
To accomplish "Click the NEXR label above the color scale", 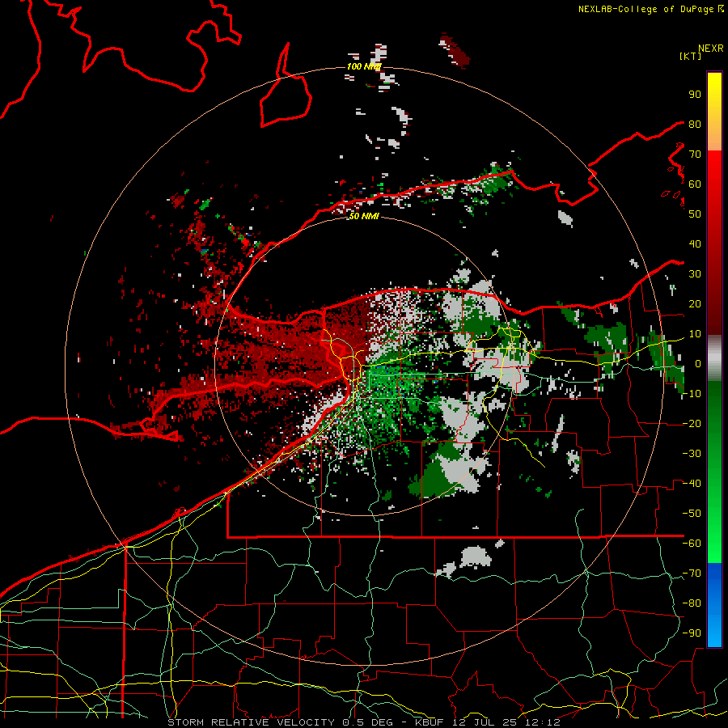I will 711,49.
